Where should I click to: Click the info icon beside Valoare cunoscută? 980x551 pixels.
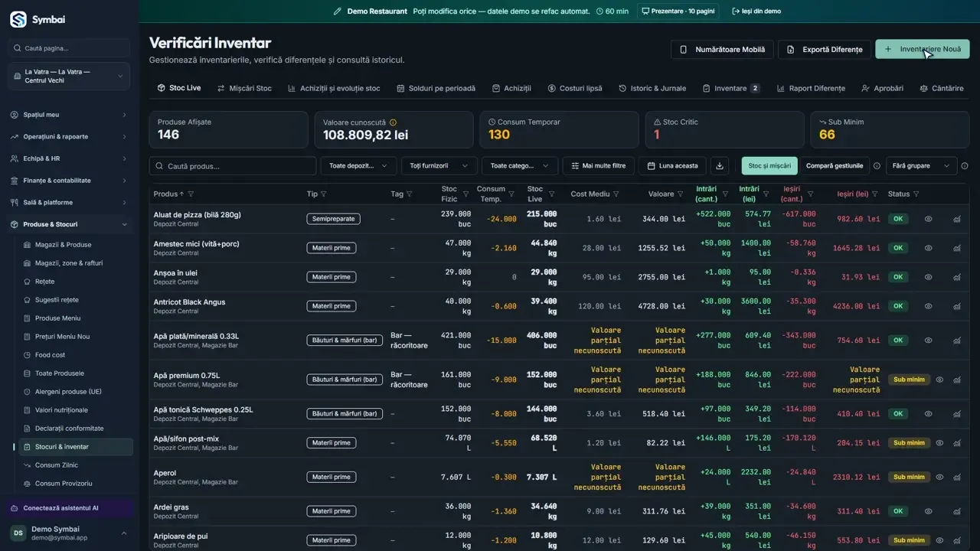tap(393, 122)
